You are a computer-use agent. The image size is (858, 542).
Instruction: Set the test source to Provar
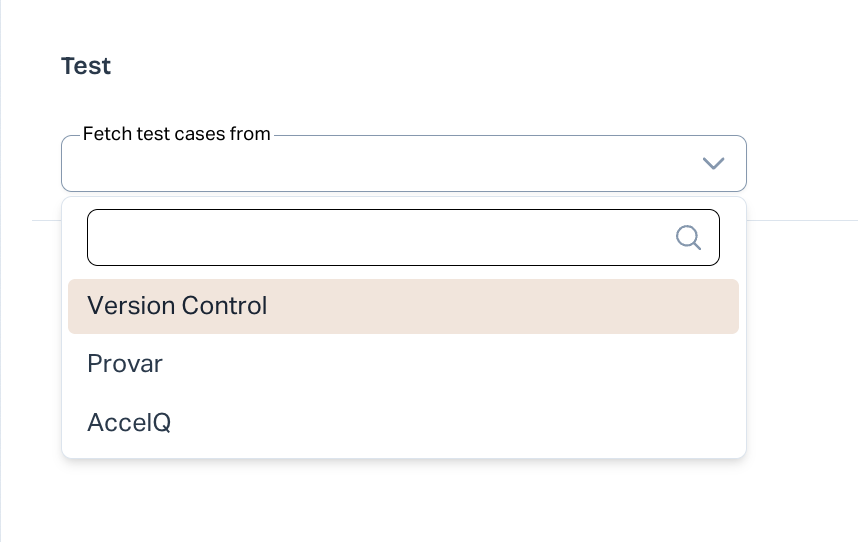click(125, 364)
